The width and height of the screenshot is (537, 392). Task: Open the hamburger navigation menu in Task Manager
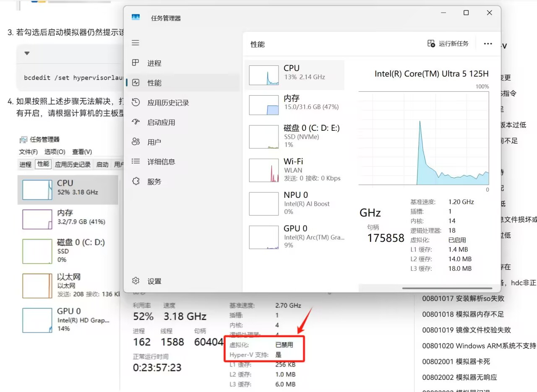click(x=135, y=43)
